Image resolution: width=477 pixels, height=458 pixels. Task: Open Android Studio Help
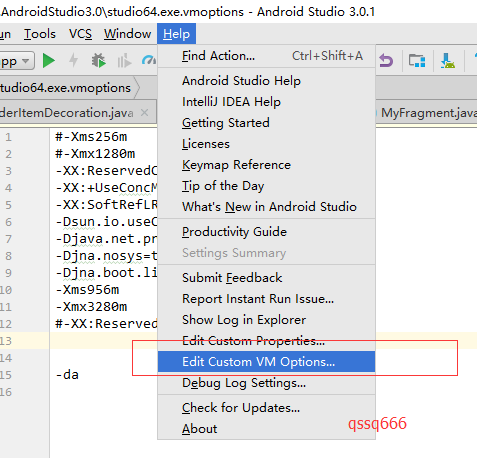[x=266, y=81]
